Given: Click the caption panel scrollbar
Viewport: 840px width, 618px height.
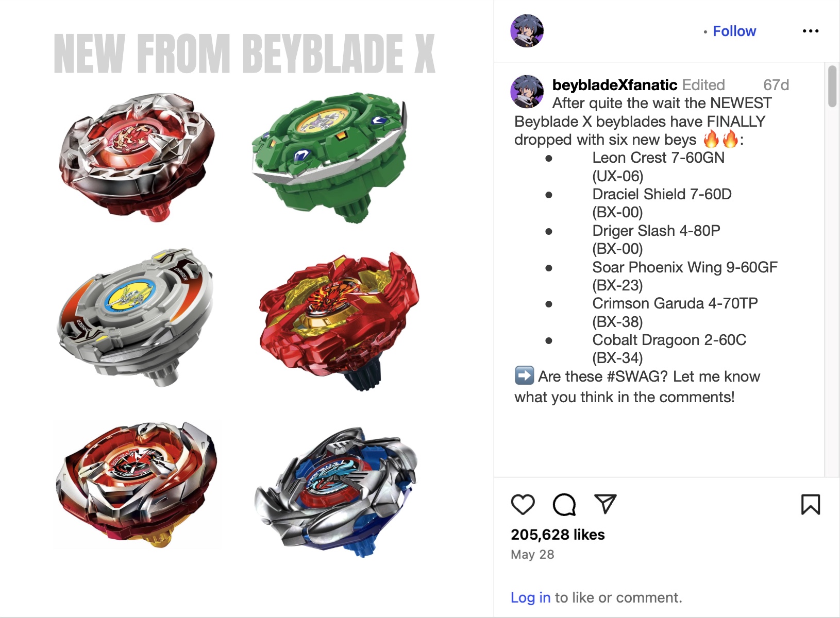Looking at the screenshot, I should [x=832, y=86].
